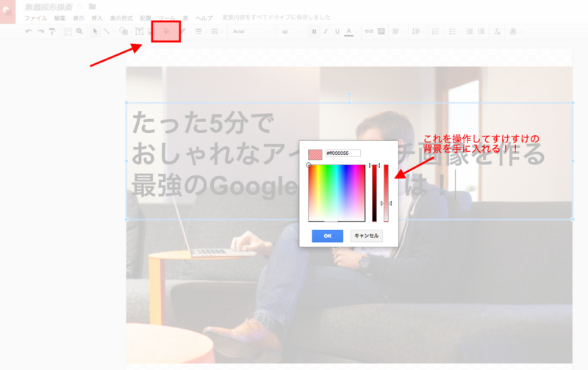Open the Arial font dropdown
Image resolution: width=588 pixels, height=370 pixels.
coord(251,32)
